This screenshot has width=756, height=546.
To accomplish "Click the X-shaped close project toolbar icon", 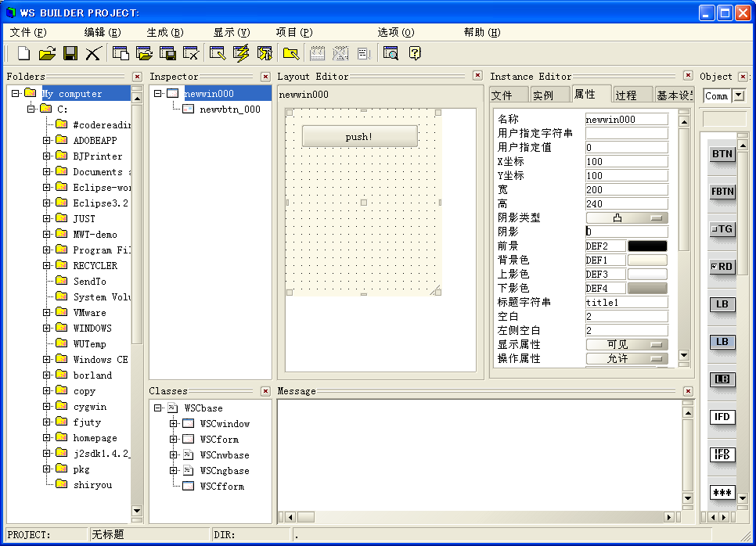I will point(93,53).
